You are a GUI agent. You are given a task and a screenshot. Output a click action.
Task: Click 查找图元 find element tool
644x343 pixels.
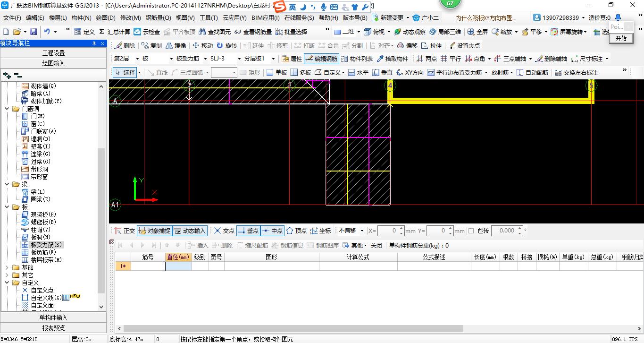(x=215, y=32)
